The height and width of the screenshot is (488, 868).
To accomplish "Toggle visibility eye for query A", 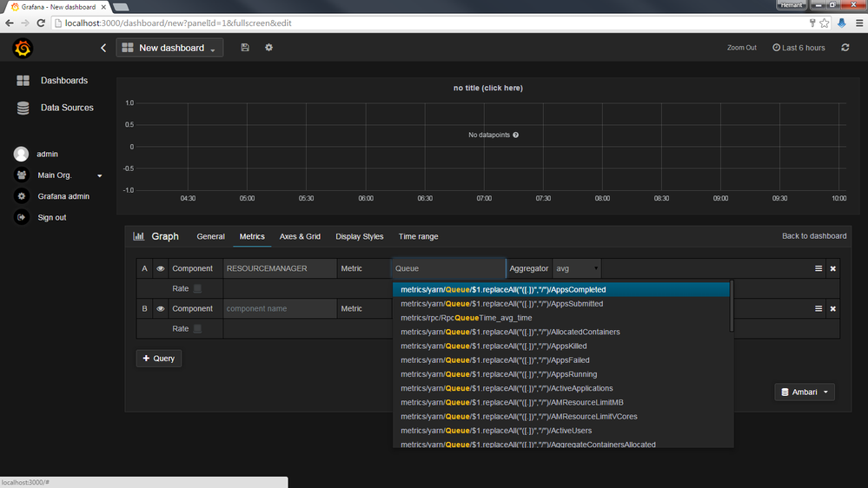I will (x=161, y=269).
